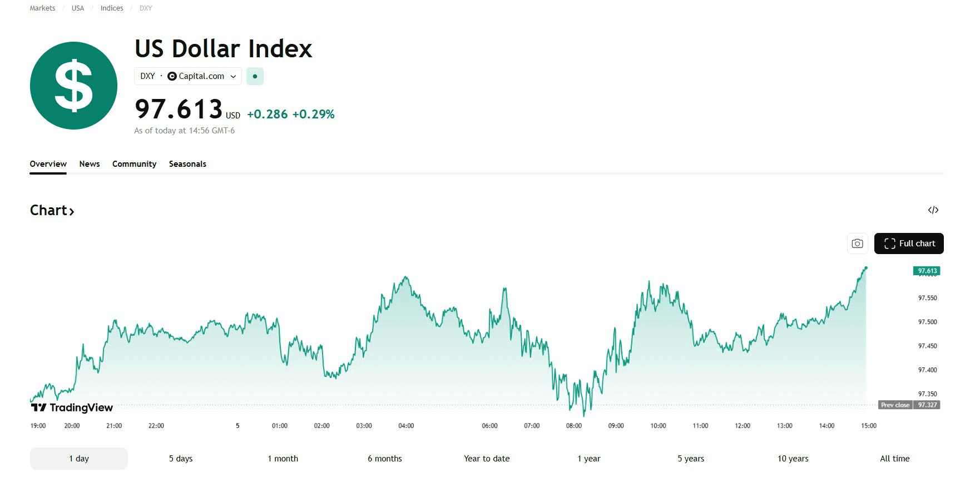The image size is (980, 482).
Task: Click the camera snapshot icon
Action: pyautogui.click(x=857, y=244)
